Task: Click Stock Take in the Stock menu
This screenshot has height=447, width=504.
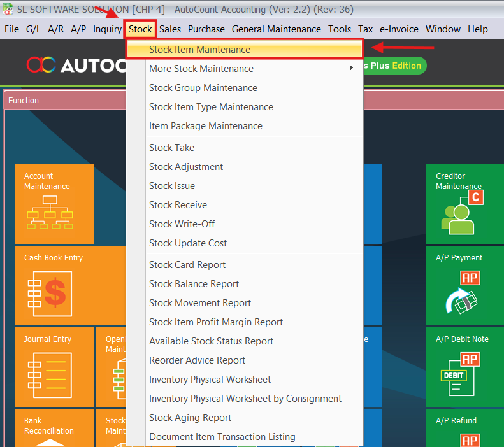Action: [x=171, y=148]
